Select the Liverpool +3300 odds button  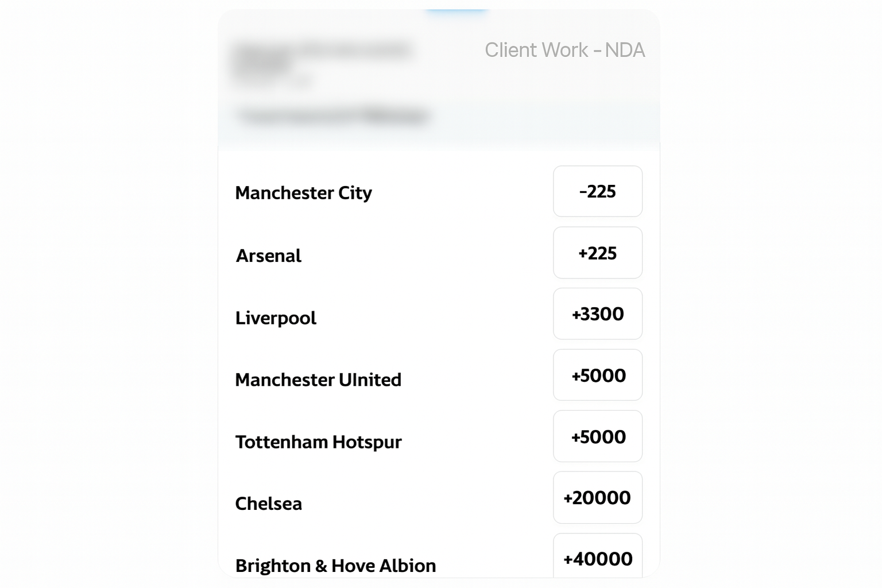(x=597, y=314)
